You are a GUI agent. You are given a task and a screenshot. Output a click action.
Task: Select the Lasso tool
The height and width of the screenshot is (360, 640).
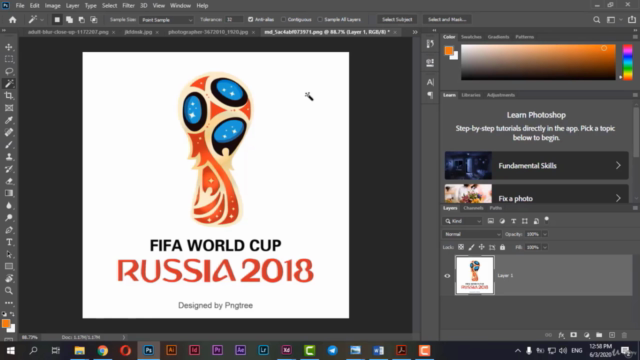pos(9,72)
